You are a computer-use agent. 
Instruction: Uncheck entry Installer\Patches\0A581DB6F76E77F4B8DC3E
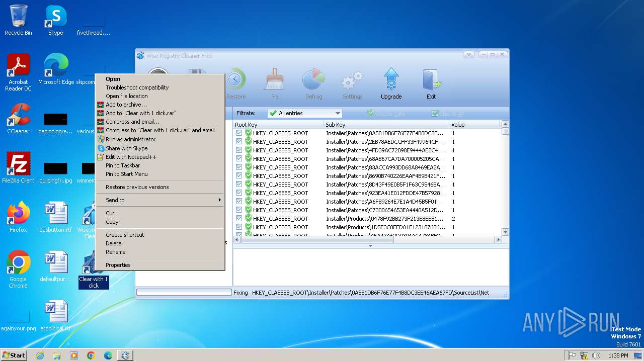239,133
